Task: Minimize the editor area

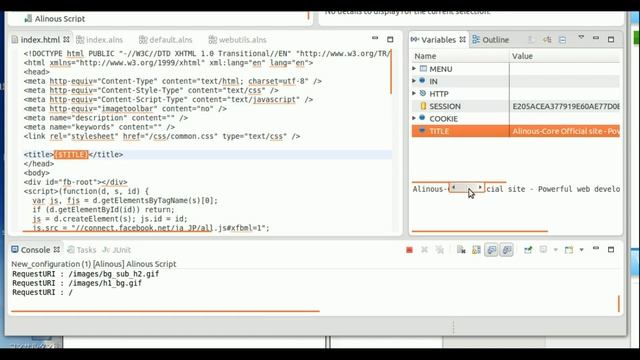Action: pyautogui.click(x=375, y=38)
